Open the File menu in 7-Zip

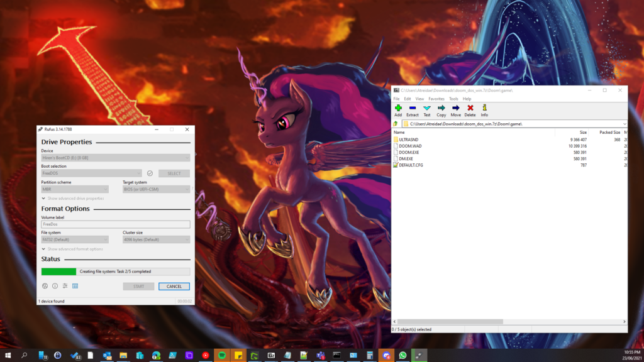coord(396,99)
